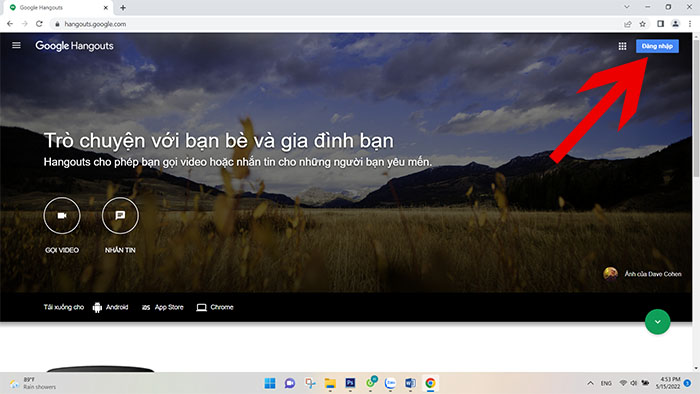Viewport: 700px width, 394px height.
Task: Share this page from address bar
Action: [628, 24]
